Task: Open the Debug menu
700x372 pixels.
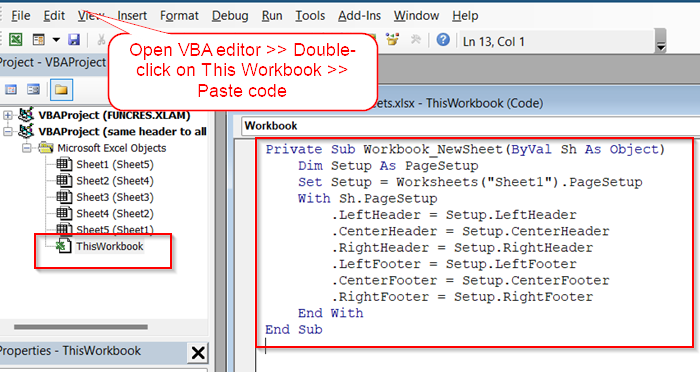Action: point(230,16)
